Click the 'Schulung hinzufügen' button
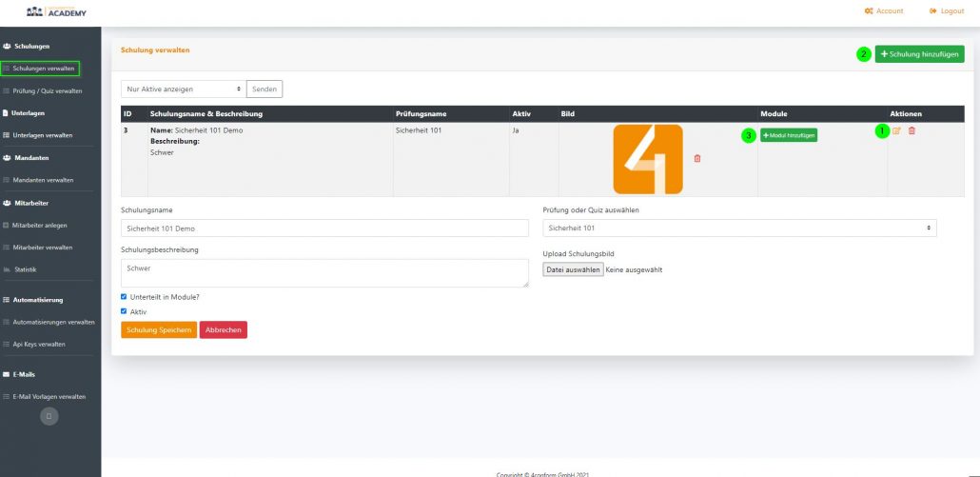Screen dimensions: 980x477 919,54
